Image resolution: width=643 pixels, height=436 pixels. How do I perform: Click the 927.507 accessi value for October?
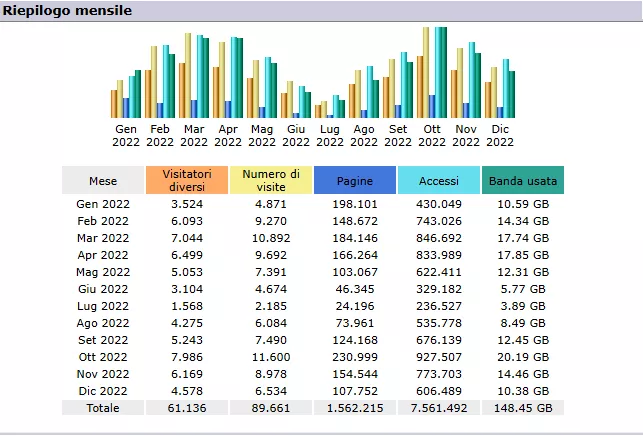click(439, 357)
